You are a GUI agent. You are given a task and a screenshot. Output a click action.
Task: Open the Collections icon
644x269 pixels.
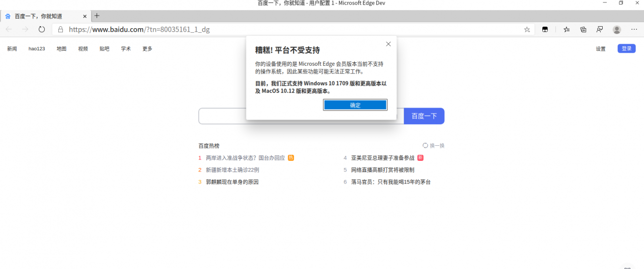point(583,30)
